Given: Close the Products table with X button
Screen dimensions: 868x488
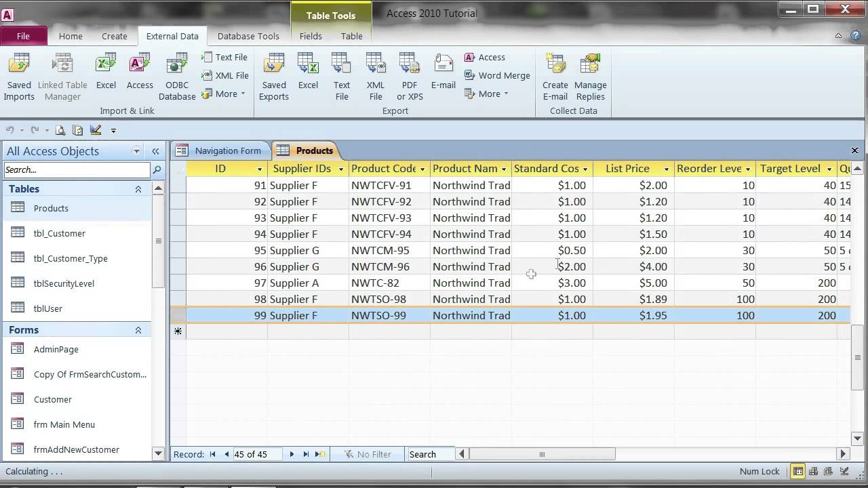Looking at the screenshot, I should tap(854, 150).
